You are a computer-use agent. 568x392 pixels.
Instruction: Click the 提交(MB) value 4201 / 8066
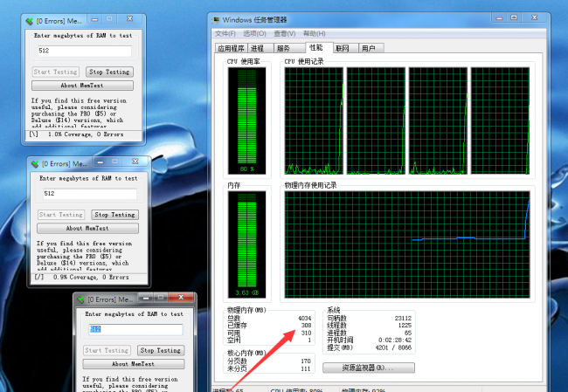point(393,347)
